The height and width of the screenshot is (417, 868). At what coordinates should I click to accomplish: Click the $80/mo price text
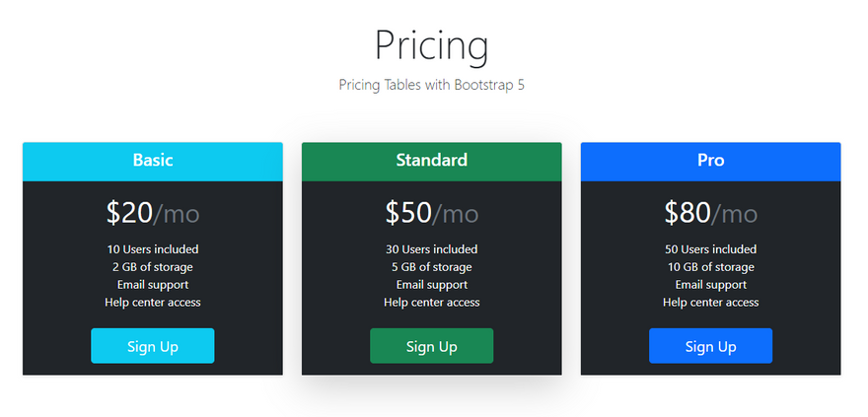[x=710, y=212]
